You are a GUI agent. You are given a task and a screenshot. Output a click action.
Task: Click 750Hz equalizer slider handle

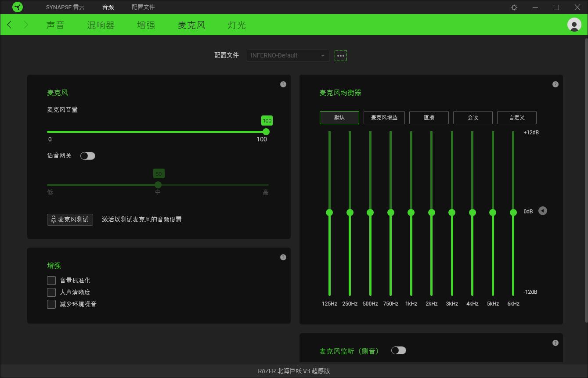coord(391,212)
